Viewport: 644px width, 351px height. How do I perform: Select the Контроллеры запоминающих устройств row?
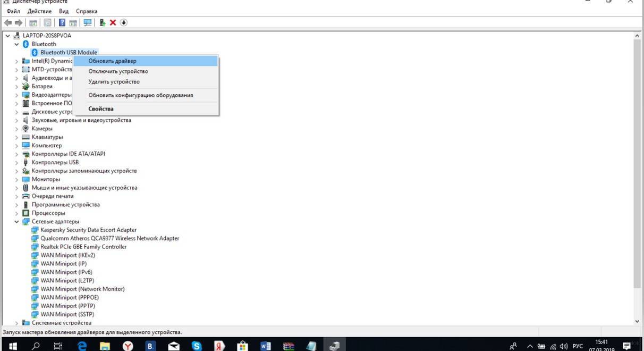tap(84, 171)
